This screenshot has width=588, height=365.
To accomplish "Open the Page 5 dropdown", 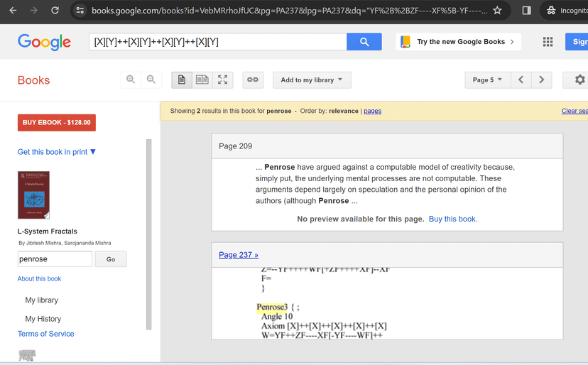I will [x=487, y=80].
